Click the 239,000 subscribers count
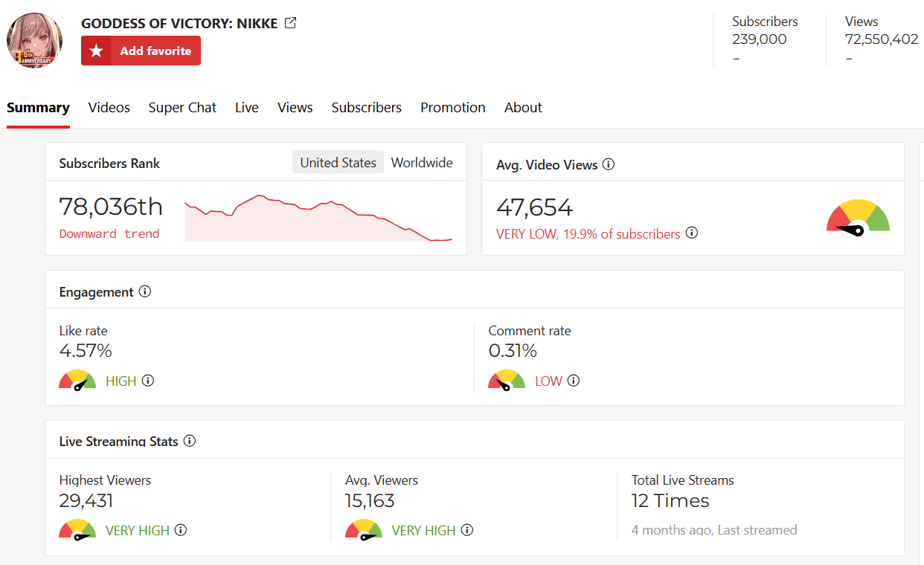The image size is (924, 565). (x=760, y=39)
